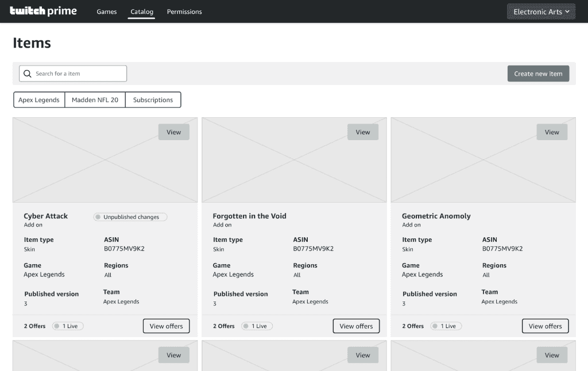Click the Twitch Prime logo
The image size is (588, 371).
[43, 11]
